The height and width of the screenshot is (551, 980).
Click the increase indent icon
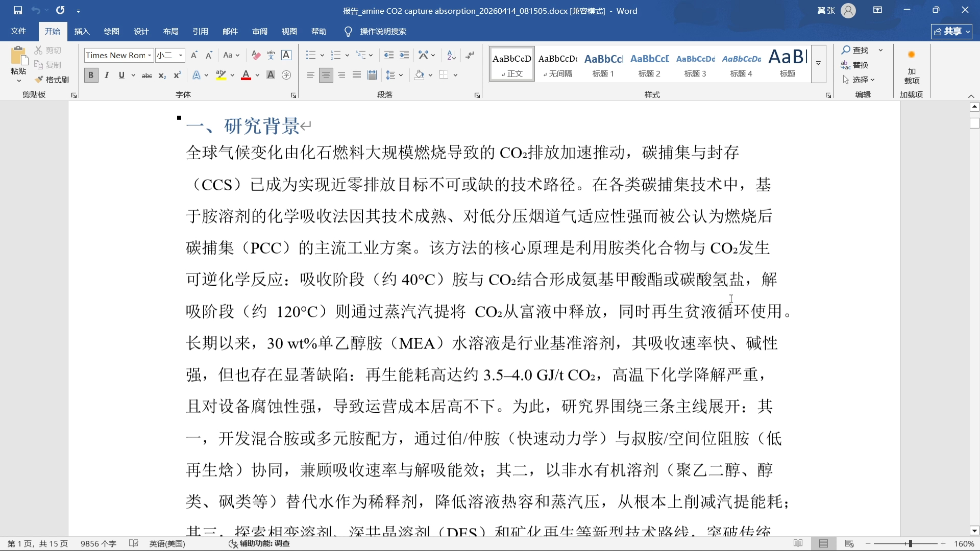404,55
